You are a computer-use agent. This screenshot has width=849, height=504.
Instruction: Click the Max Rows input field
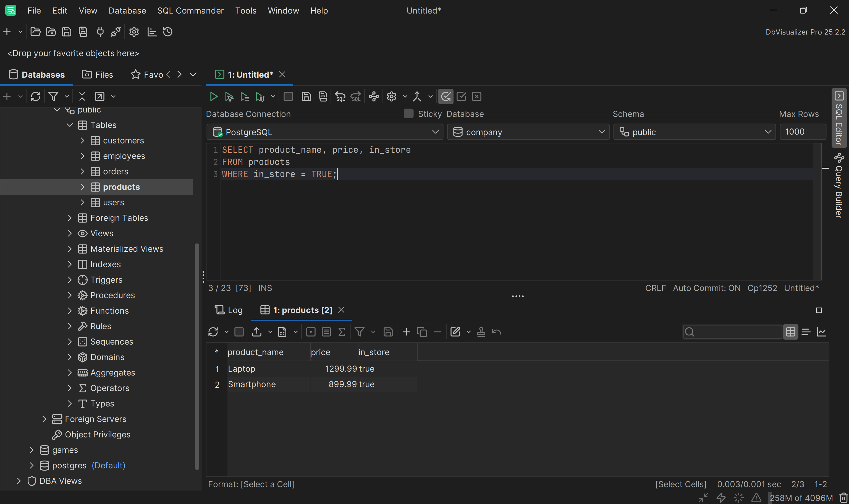tap(803, 132)
